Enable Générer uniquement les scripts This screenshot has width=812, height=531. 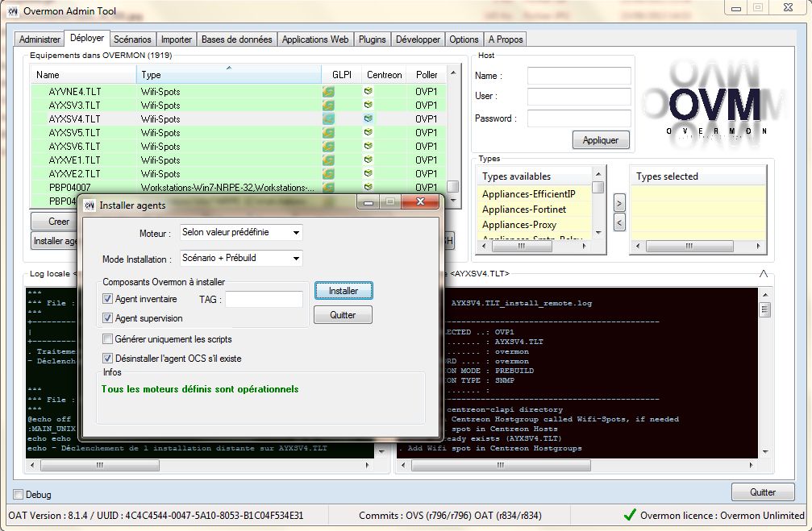pos(107,339)
